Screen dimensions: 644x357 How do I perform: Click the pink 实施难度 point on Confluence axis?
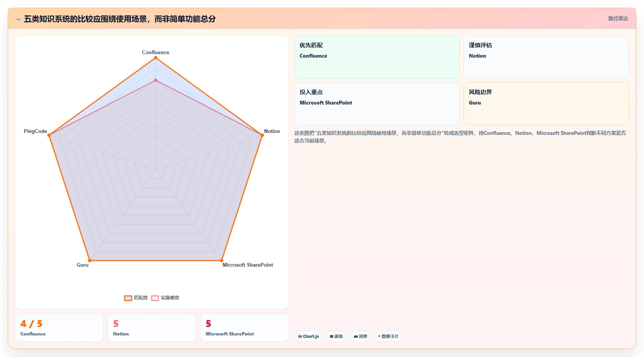tap(155, 80)
